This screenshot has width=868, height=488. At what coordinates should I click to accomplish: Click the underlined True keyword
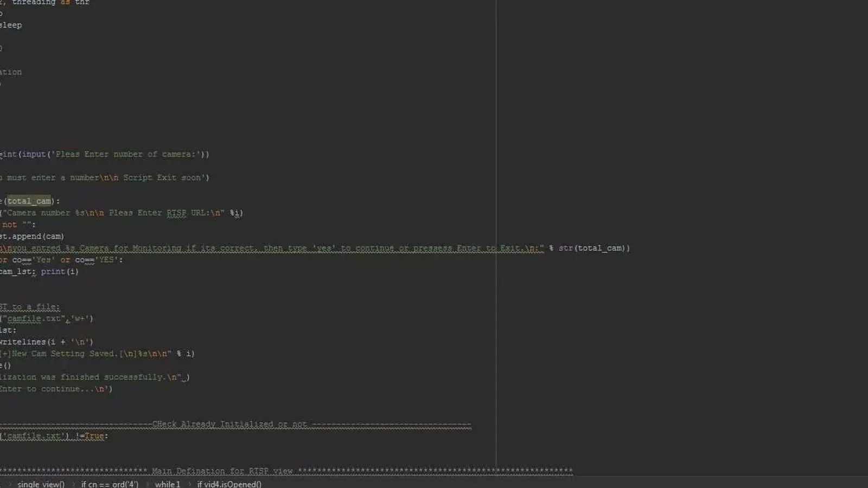coord(94,436)
